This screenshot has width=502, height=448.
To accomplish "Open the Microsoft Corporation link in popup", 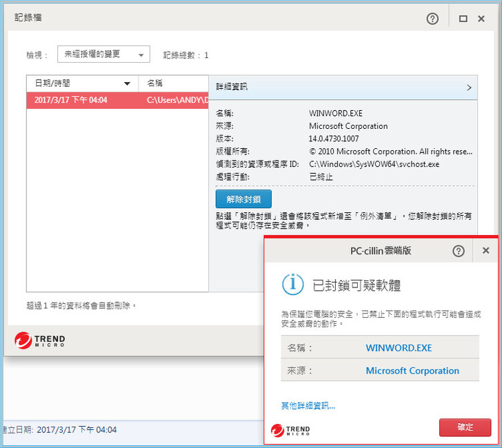I will 412,371.
